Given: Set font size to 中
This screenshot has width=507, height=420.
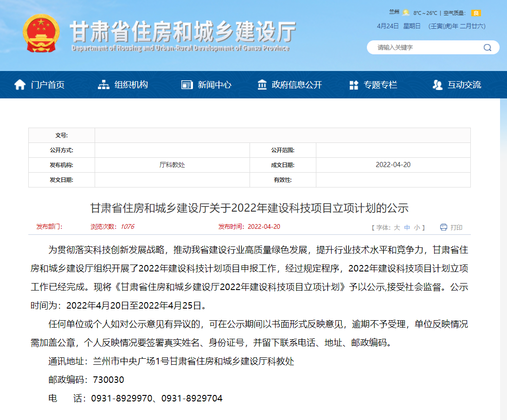Looking at the screenshot, I should [407, 227].
